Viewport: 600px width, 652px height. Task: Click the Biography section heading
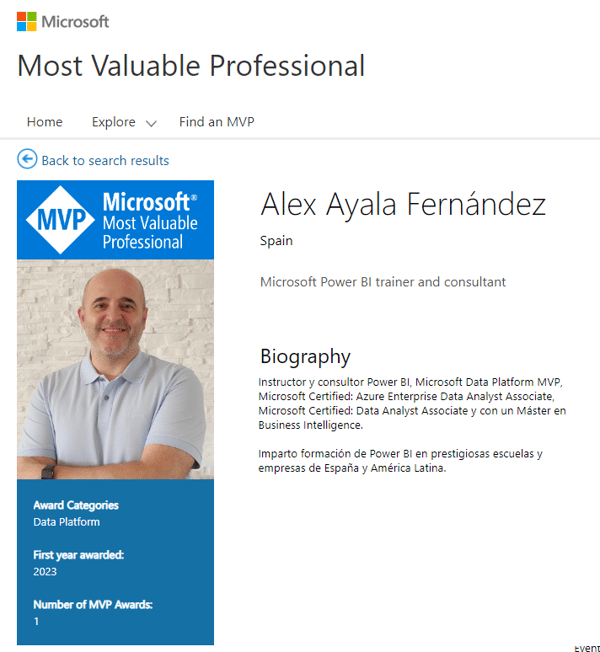[305, 357]
